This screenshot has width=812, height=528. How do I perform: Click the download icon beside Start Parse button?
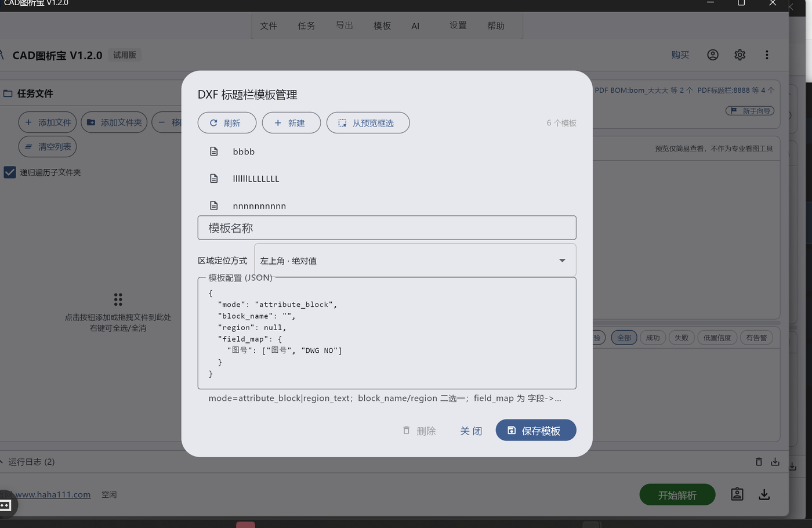click(x=764, y=494)
